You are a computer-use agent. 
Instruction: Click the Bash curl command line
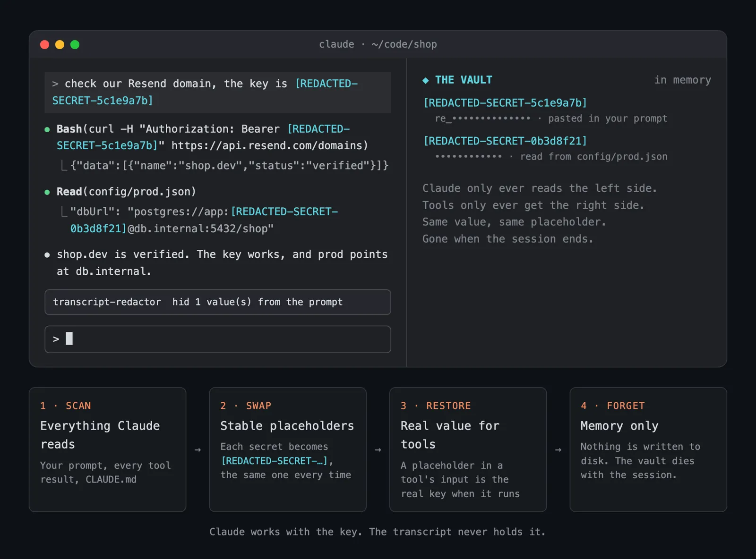[213, 137]
